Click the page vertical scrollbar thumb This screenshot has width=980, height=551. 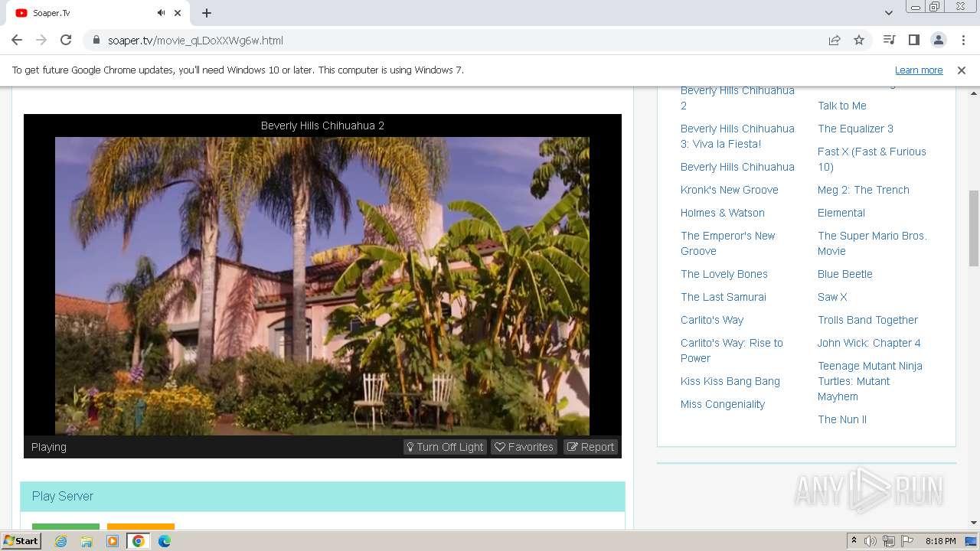coord(974,228)
